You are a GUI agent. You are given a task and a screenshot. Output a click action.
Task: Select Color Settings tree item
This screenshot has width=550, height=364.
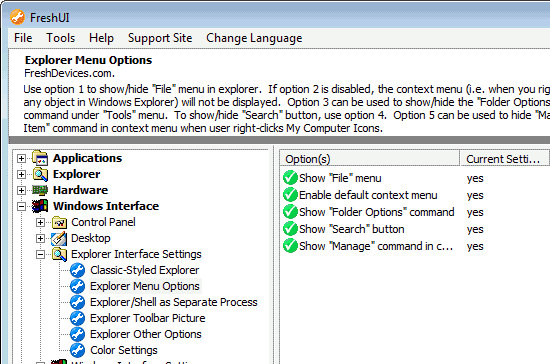coord(124,350)
